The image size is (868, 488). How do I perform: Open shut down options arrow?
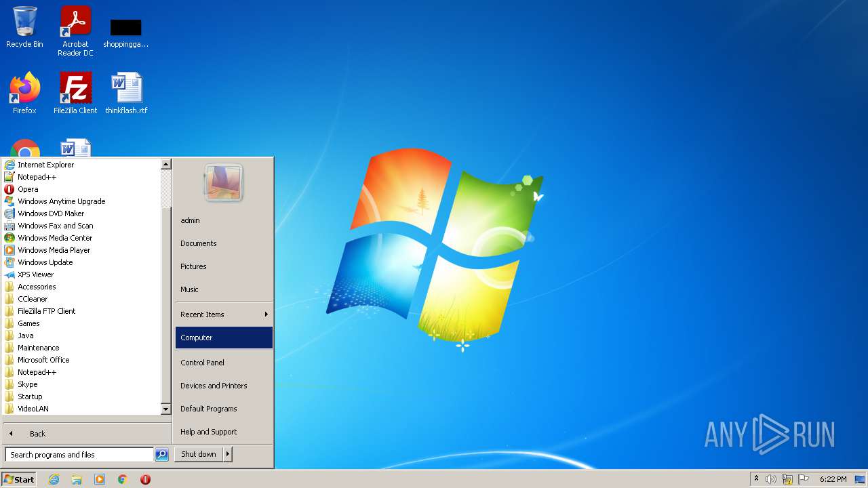pyautogui.click(x=228, y=454)
